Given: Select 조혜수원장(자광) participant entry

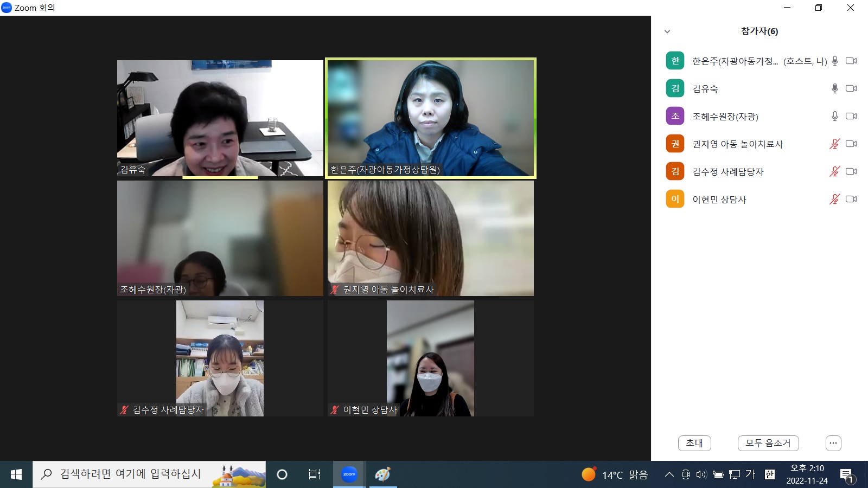Looking at the screenshot, I should [725, 117].
